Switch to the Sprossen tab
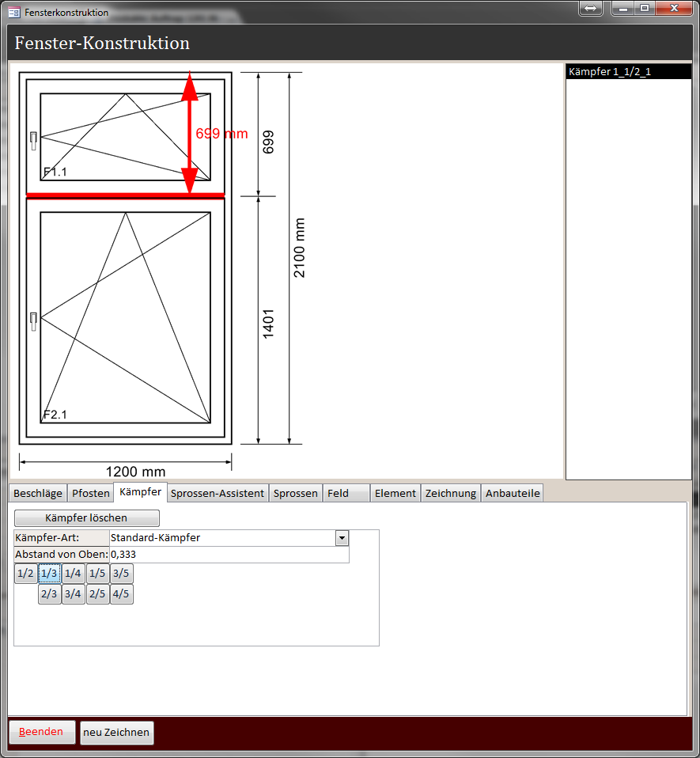 (295, 493)
